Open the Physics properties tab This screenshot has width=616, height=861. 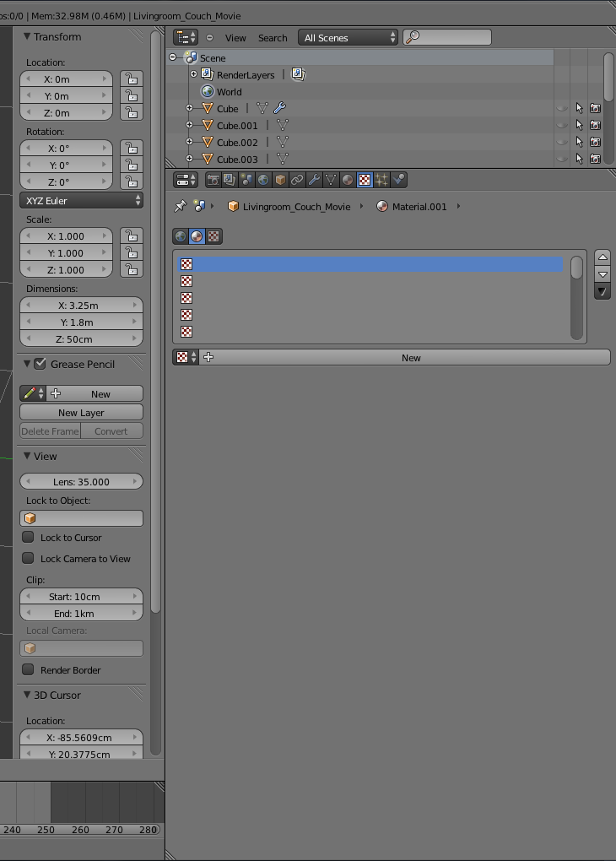point(398,180)
